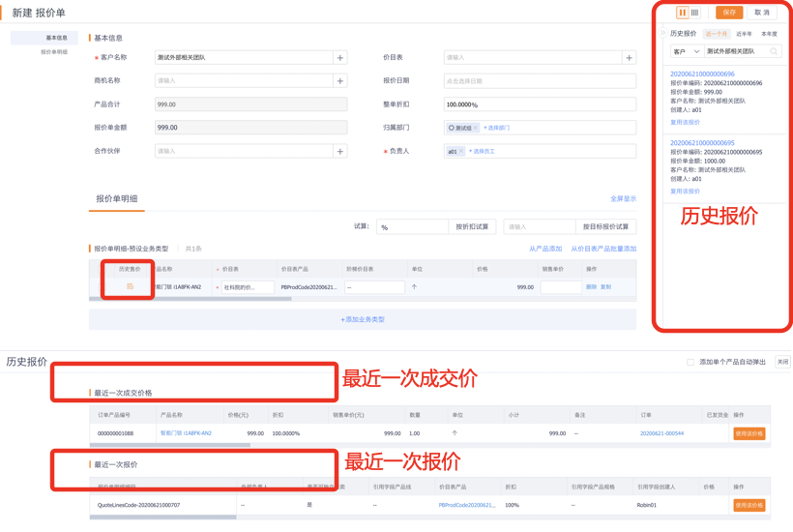Viewport: 793px width, 532px height.
Task: Click the plus icon beside 价目表 field
Action: [629, 58]
